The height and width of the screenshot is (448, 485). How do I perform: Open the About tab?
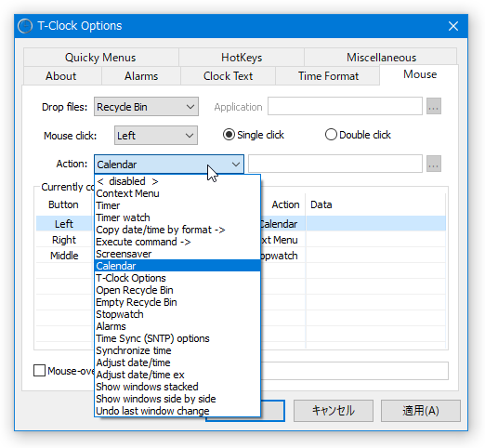click(x=61, y=76)
